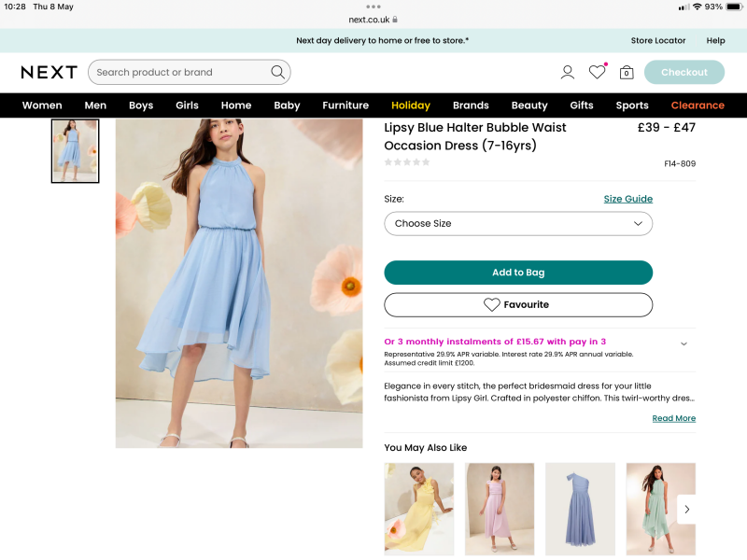Click Read More in description
This screenshot has width=747, height=560.
click(673, 418)
